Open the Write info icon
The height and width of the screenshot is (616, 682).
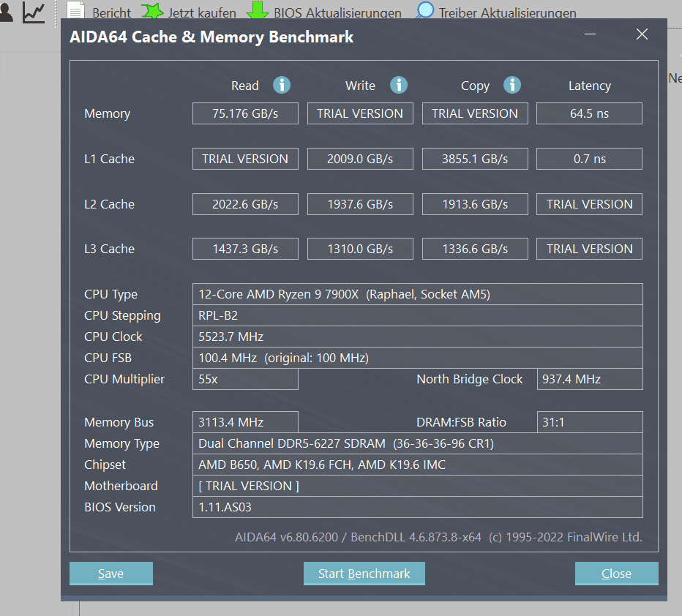point(398,85)
